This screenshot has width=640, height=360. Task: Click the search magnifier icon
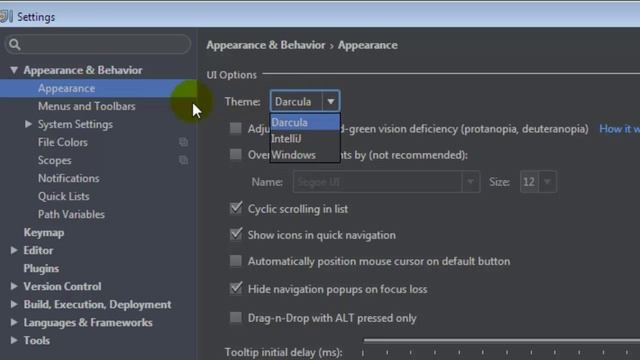[15, 44]
